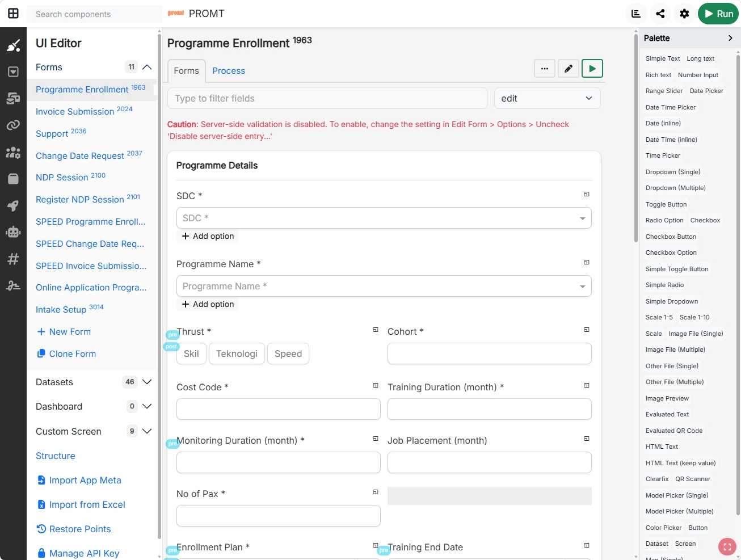This screenshot has height=560, width=741.
Task: Click the align-left list icon in top bar
Action: [636, 14]
